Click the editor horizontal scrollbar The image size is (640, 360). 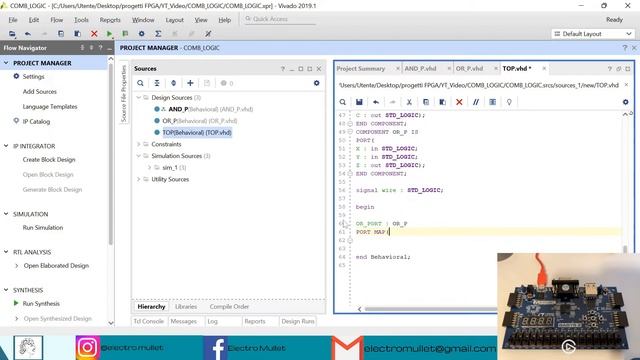click(x=431, y=309)
